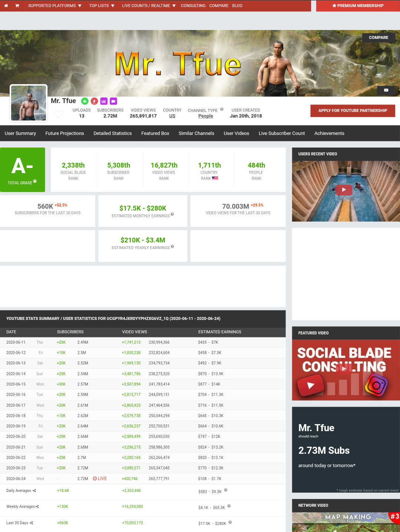400x532 pixels.
Task: Click the Estimated Yearly Earnings help icon
Action: tap(172, 246)
